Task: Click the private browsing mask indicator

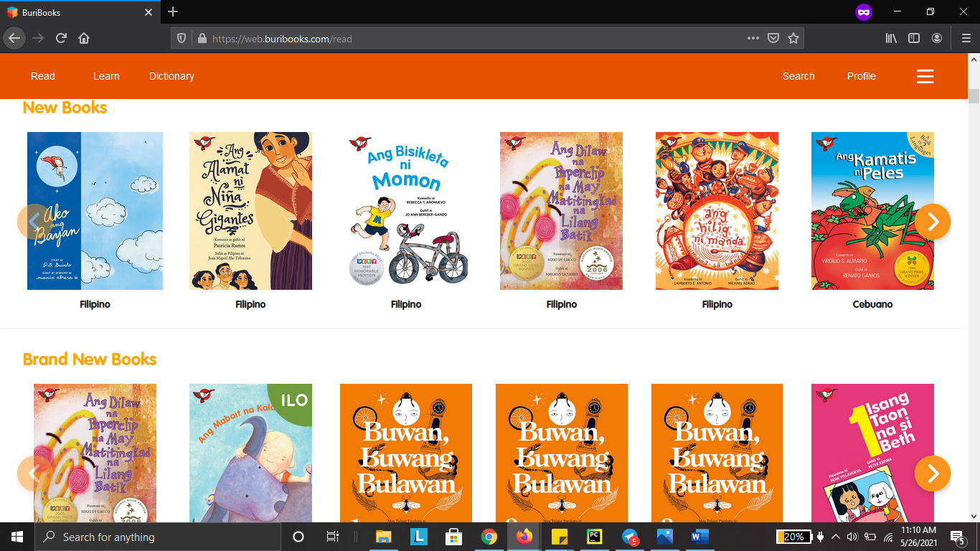Action: 864,12
